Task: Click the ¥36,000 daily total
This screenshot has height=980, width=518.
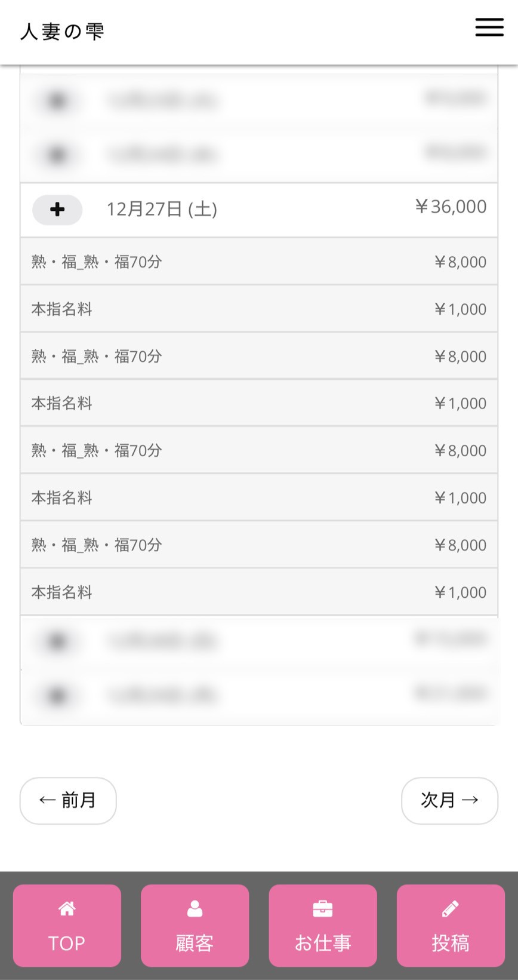Action: [451, 207]
